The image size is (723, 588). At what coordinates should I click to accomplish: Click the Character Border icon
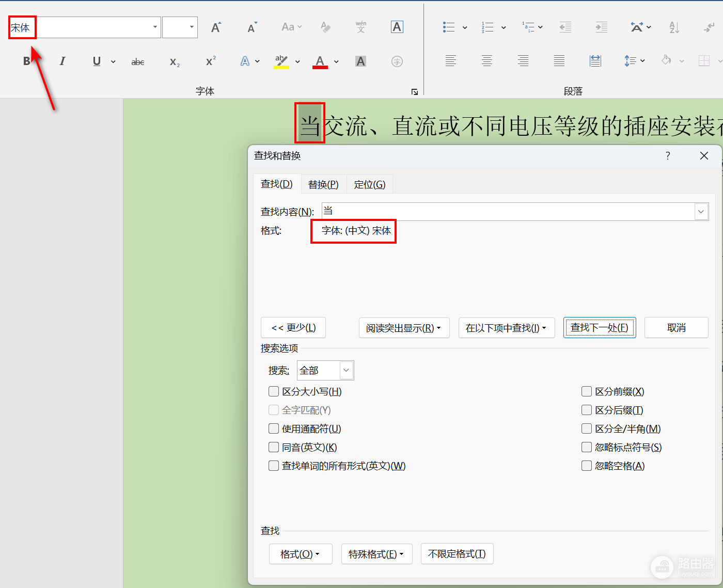tap(397, 27)
